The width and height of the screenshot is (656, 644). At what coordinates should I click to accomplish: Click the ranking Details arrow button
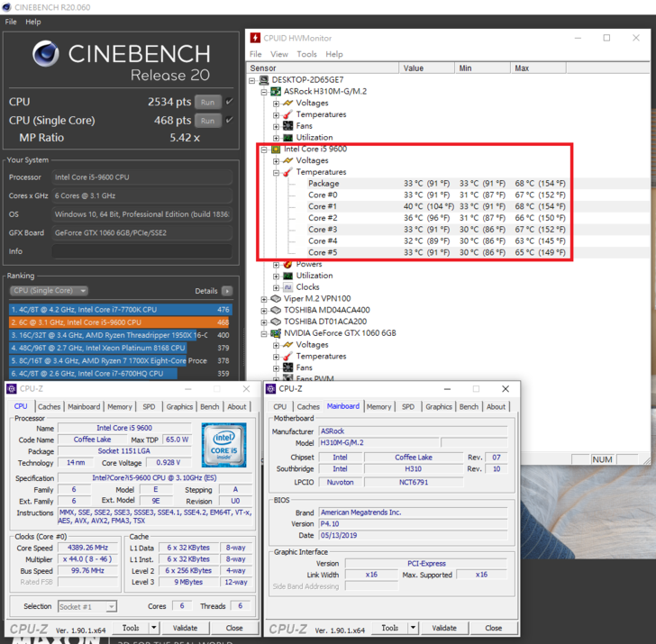click(x=226, y=291)
